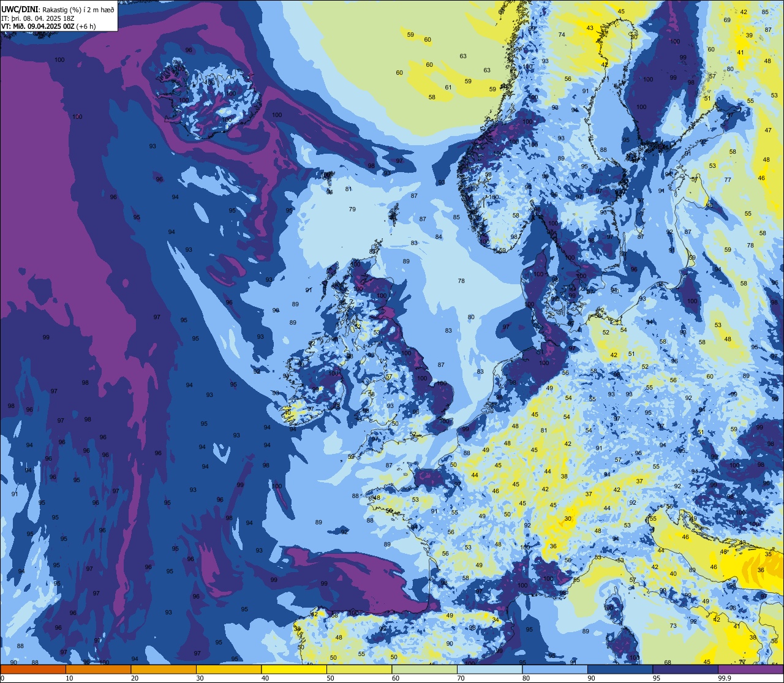This screenshot has width=784, height=683.
Task: Click the legend tick label "80"
Action: (526, 678)
